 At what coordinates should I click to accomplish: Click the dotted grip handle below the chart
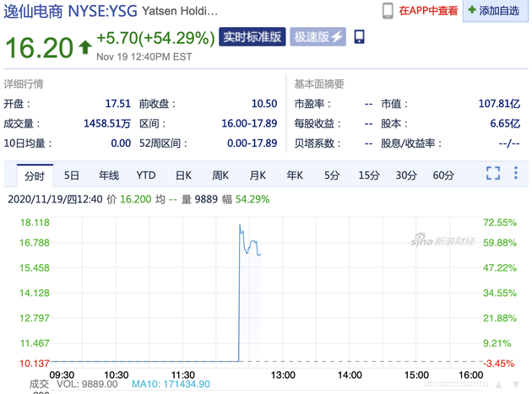[456, 385]
